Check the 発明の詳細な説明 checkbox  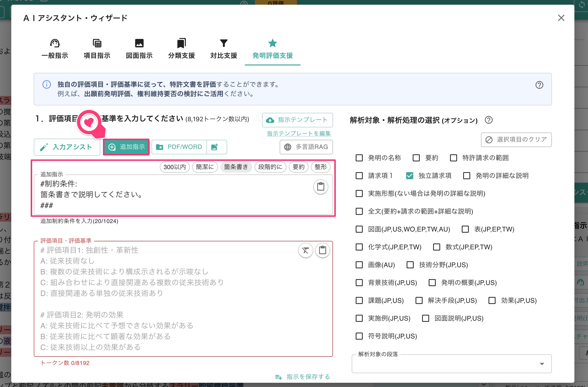pyautogui.click(x=466, y=176)
